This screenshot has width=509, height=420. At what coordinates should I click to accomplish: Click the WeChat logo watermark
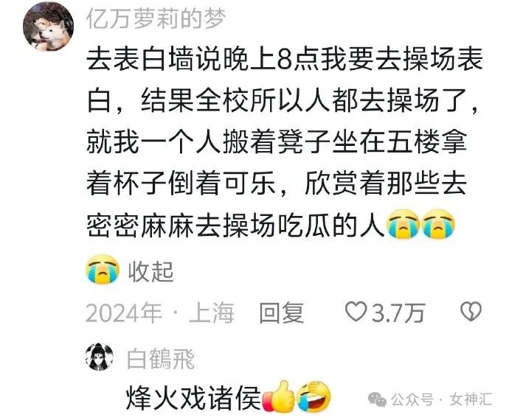(378, 399)
